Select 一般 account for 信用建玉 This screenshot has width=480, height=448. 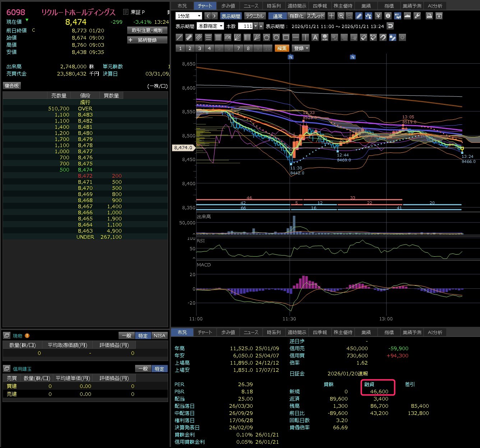click(x=143, y=369)
